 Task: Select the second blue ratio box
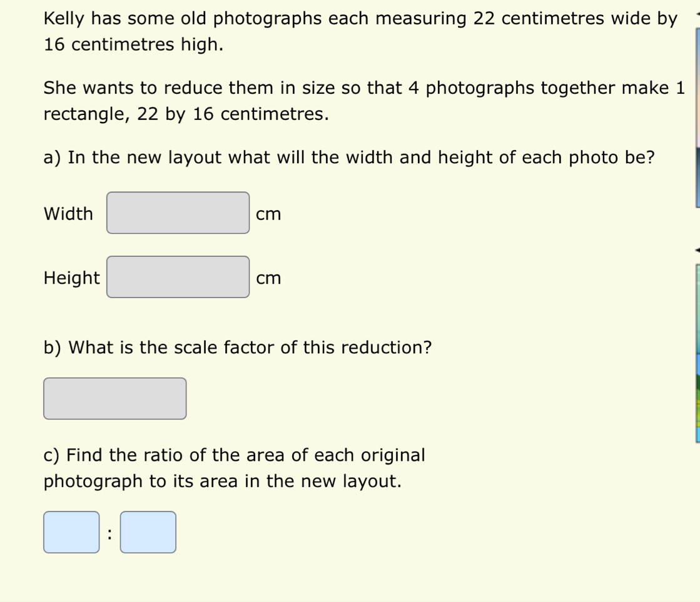click(148, 532)
